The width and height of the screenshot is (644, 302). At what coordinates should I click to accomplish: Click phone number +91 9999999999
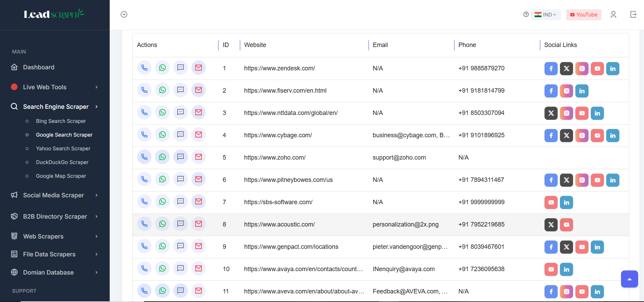point(481,202)
